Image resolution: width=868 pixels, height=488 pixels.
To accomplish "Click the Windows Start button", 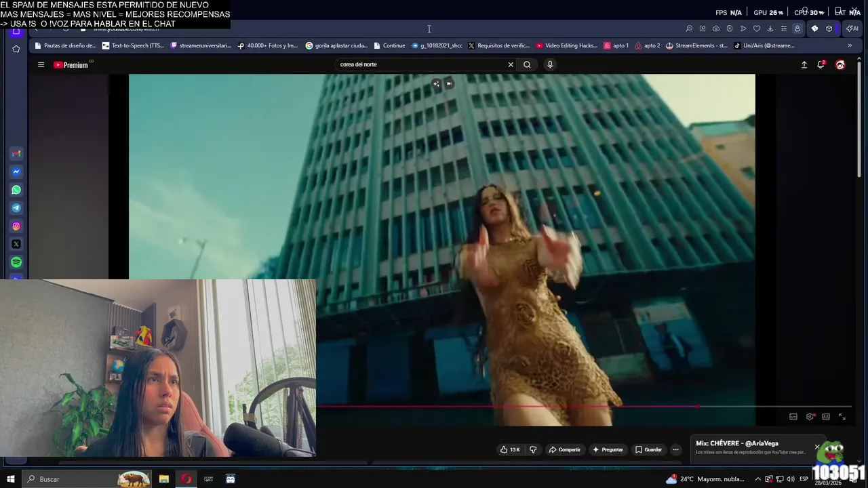I will 11,479.
